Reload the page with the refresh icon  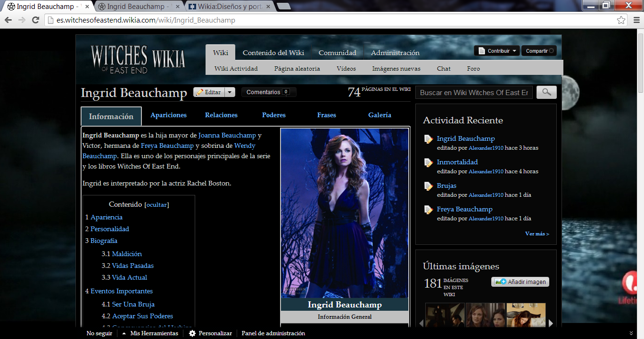[x=35, y=20]
